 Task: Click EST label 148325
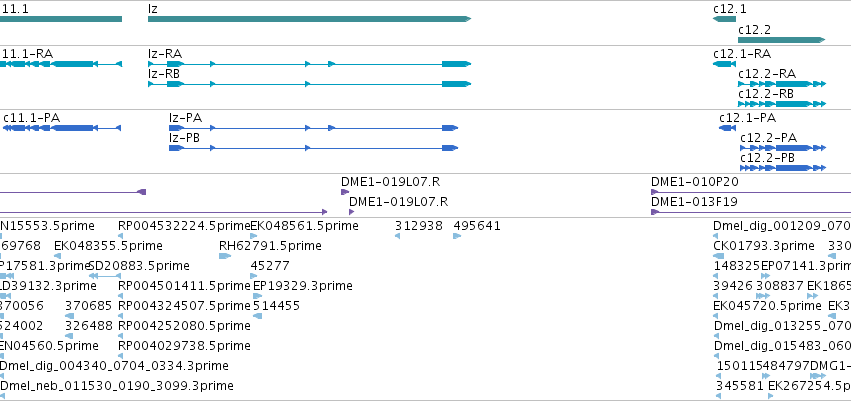[x=737, y=266]
